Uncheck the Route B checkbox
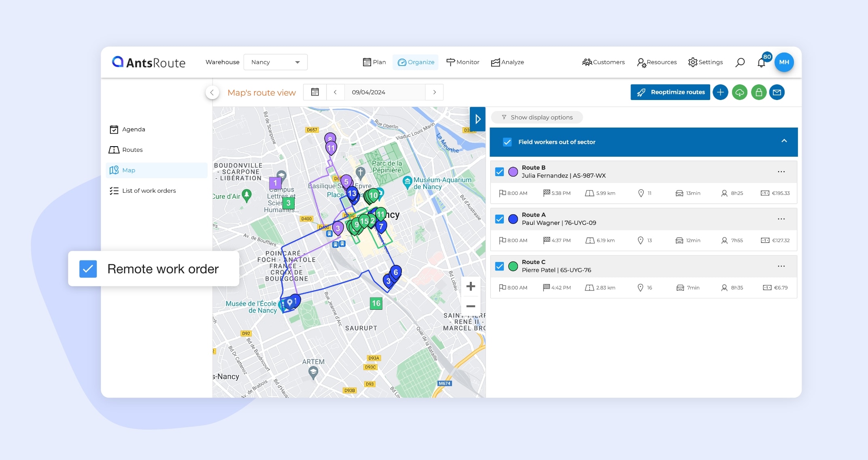This screenshot has height=460, width=868. (x=500, y=172)
